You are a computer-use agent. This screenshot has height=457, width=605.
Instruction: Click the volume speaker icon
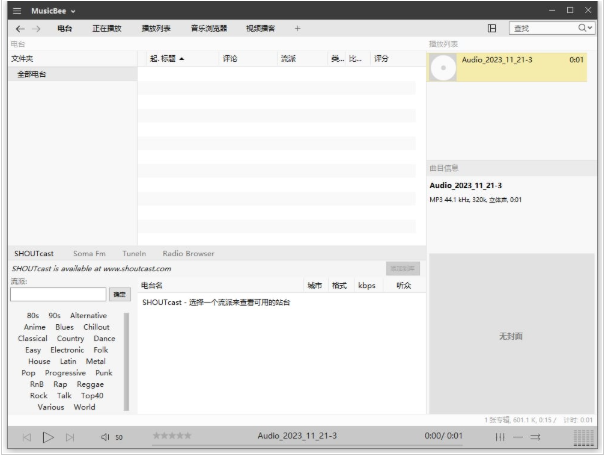105,437
